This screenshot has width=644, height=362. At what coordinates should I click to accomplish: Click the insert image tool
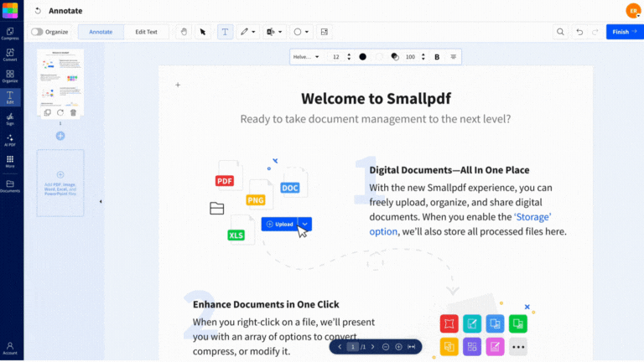324,32
